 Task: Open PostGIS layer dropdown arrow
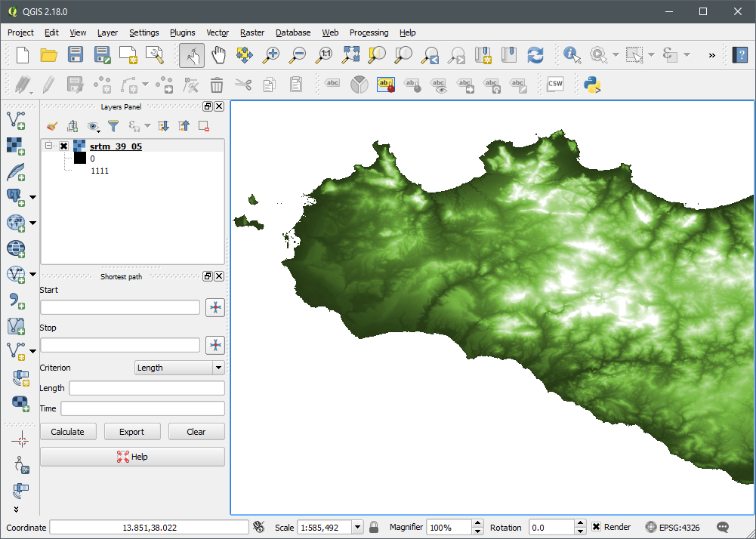point(32,197)
